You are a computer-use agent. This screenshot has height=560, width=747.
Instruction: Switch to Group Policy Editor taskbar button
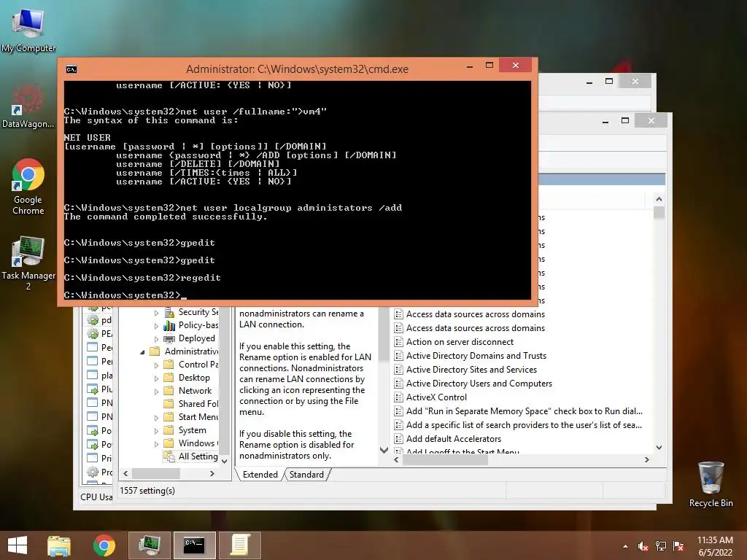pos(239,545)
